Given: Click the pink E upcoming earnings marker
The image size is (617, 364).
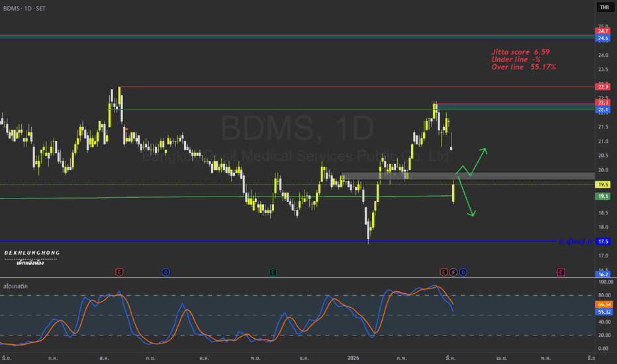Looking at the screenshot, I should tap(561, 272).
